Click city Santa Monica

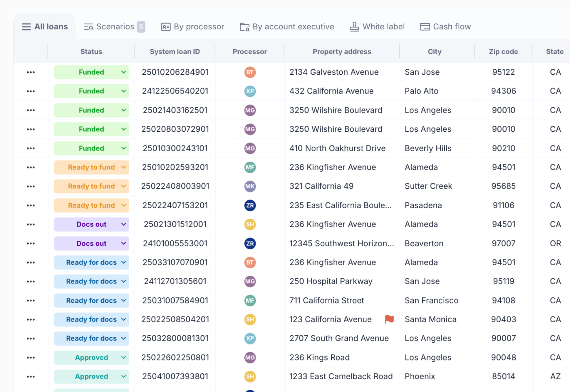tap(430, 319)
